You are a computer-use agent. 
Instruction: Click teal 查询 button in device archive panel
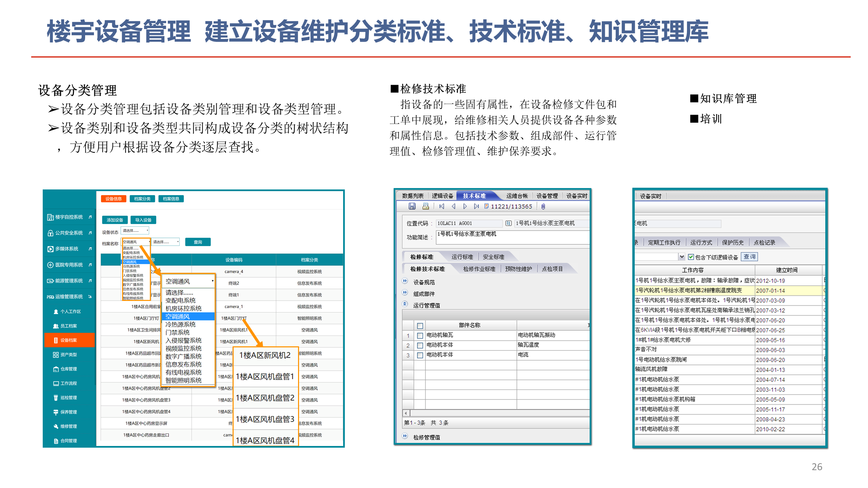pos(198,242)
